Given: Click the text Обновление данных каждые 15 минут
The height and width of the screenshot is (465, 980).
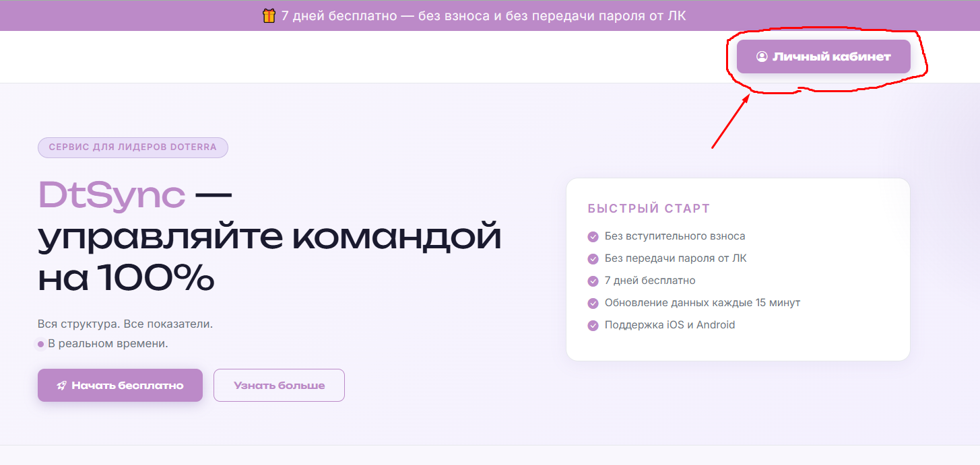Looking at the screenshot, I should (703, 303).
